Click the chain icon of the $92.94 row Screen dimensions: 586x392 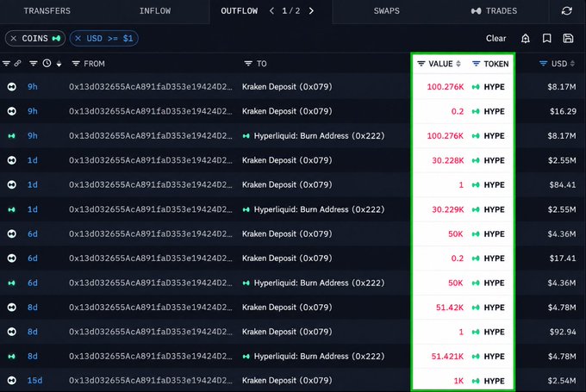[x=11, y=332]
